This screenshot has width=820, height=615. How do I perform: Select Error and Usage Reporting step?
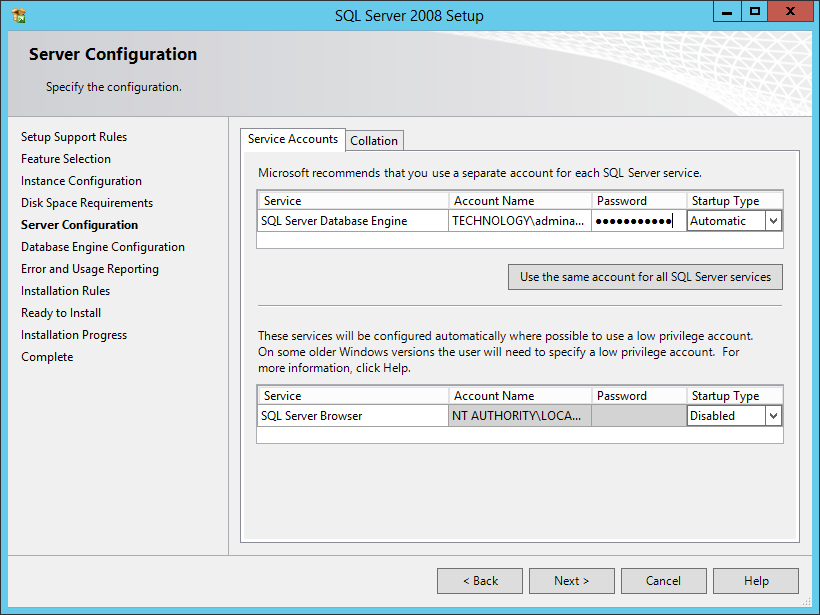click(x=90, y=269)
